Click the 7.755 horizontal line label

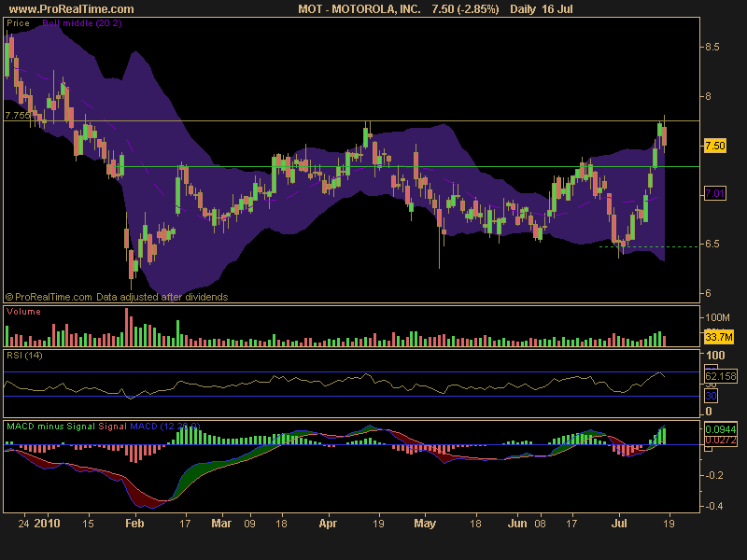coord(18,115)
